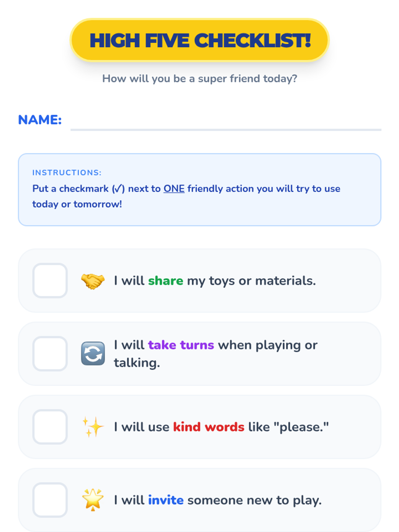The height and width of the screenshot is (532, 399).
Task: Click the green word share
Action: (x=166, y=281)
